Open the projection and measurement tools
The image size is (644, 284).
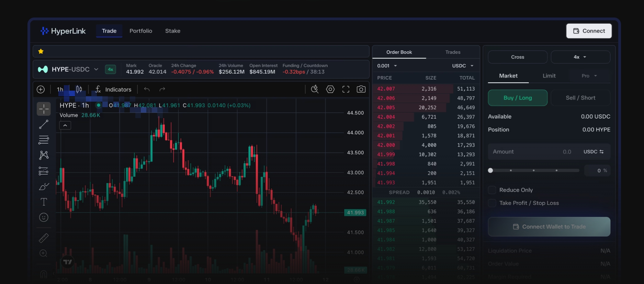coord(44,171)
